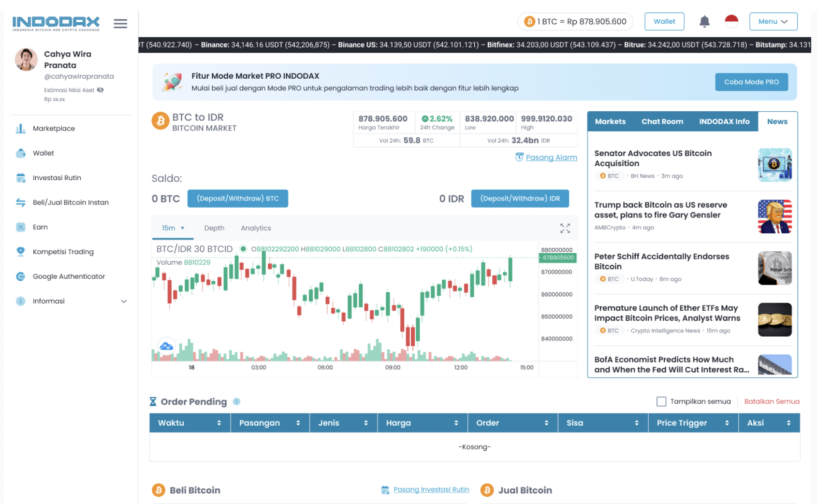The height and width of the screenshot is (504, 817).
Task: Click the Investasi Rutin calendar icon
Action: pyautogui.click(x=20, y=178)
